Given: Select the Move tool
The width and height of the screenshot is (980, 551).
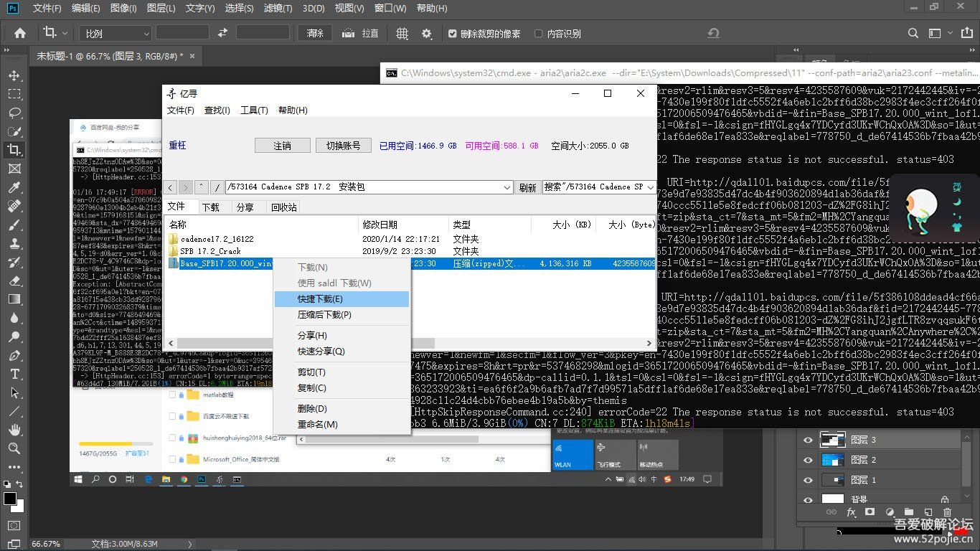Looking at the screenshot, I should pos(14,75).
